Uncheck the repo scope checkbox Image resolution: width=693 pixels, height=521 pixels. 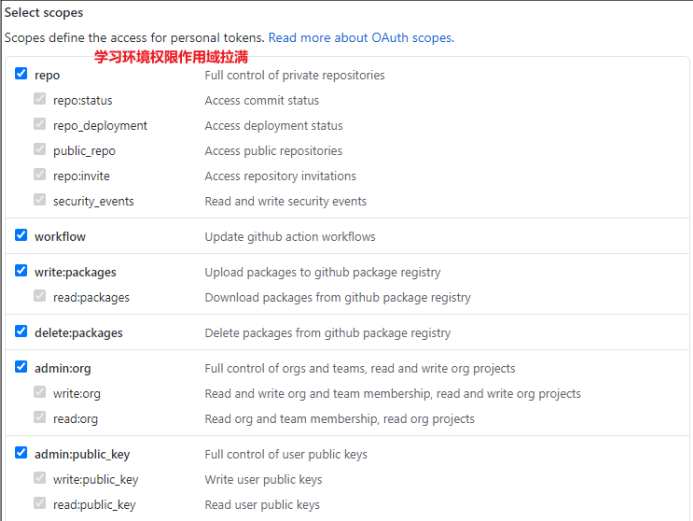(x=21, y=75)
